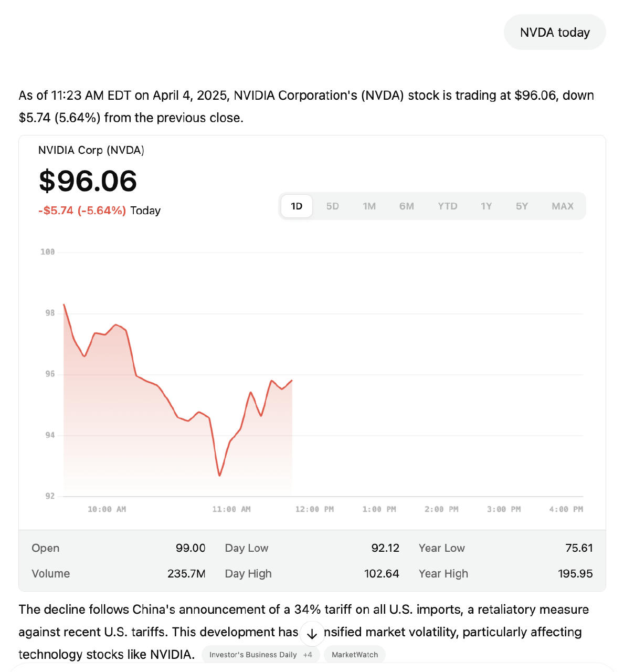Select the 1D chart range tab
Screen dimensions: 624x672
297,206
